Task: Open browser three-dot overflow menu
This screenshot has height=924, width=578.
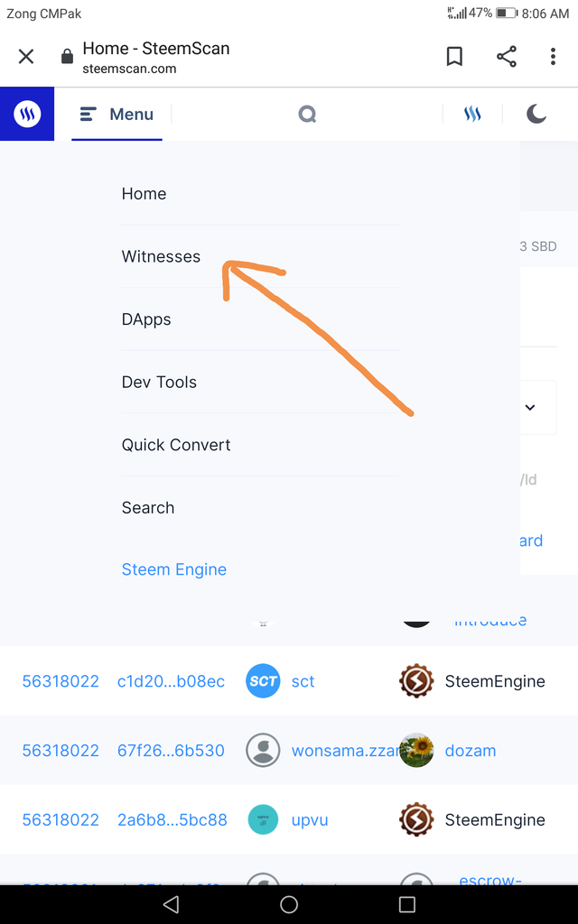Action: click(553, 57)
